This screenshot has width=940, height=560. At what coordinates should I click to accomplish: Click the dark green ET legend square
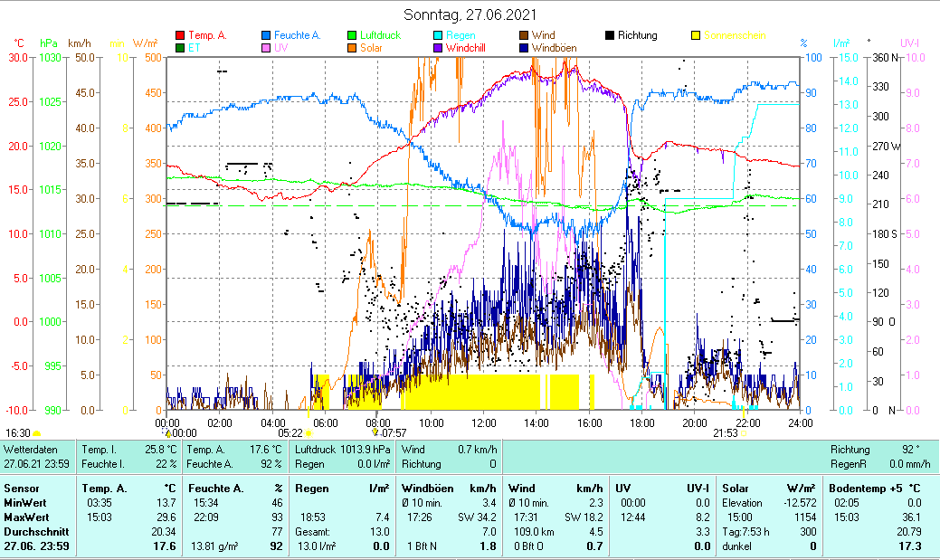(x=180, y=48)
